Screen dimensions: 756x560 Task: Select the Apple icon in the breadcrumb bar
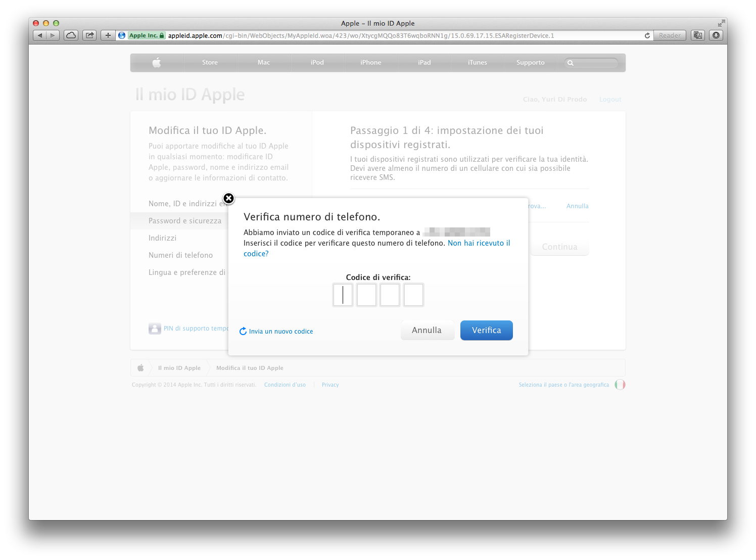[x=140, y=368]
